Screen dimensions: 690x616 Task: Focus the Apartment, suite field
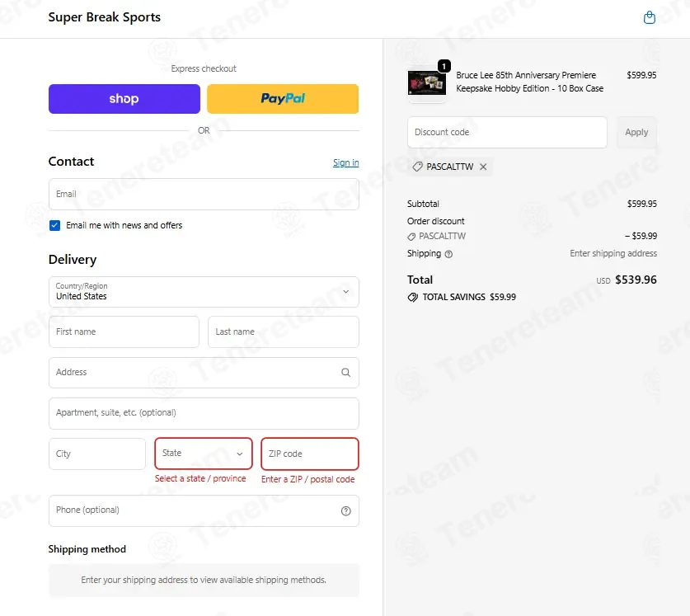[x=204, y=413]
